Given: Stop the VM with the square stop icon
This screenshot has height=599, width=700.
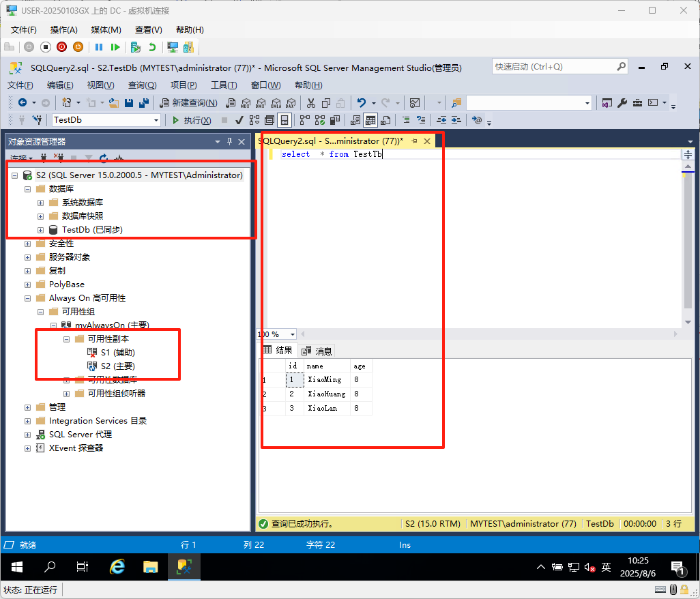Looking at the screenshot, I should point(46,47).
